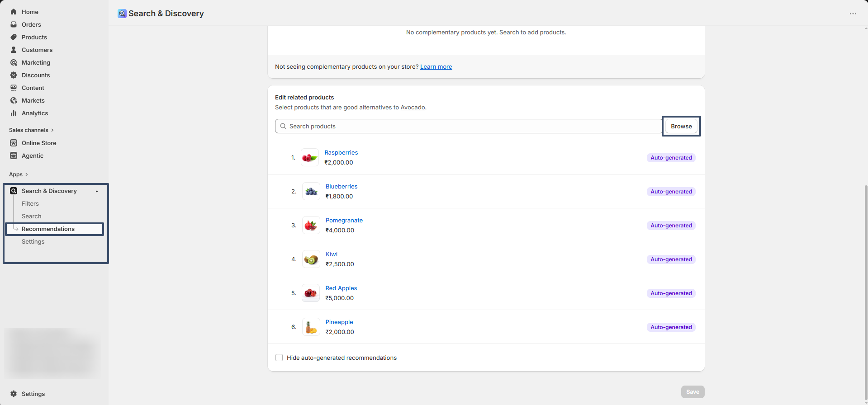868x405 pixels.
Task: Click the Marketing target icon
Action: pos(14,62)
